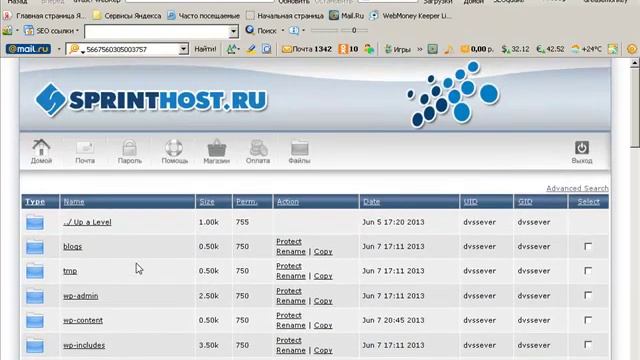Click the euro rate 42.52 indicator
The width and height of the screenshot is (640, 360).
pos(550,49)
